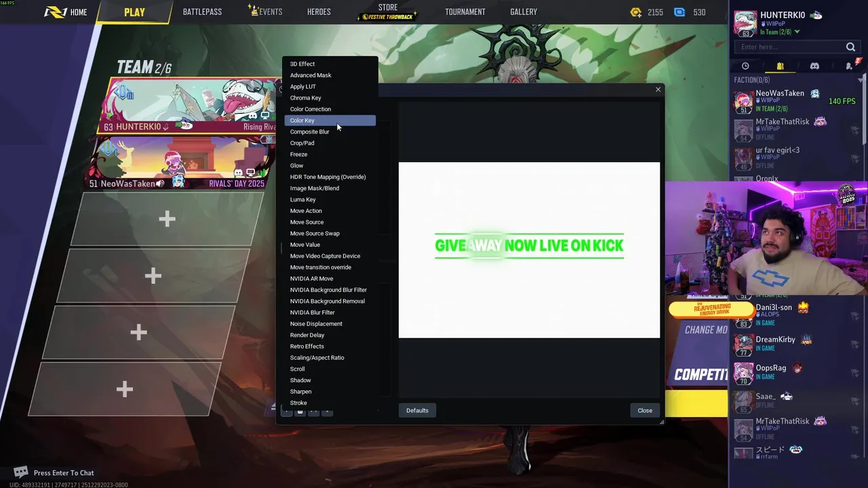The height and width of the screenshot is (488, 868).
Task: Switch to the HEROES tab
Action: click(x=319, y=12)
